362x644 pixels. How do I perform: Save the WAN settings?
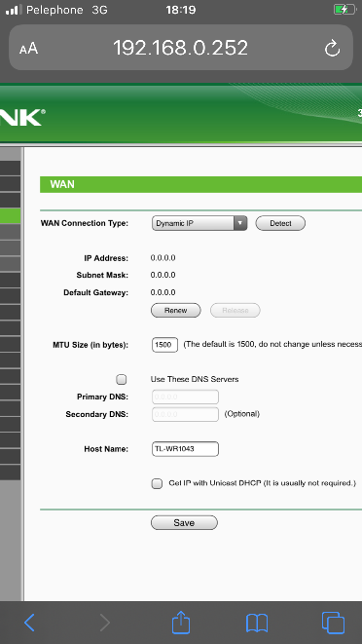click(x=184, y=523)
